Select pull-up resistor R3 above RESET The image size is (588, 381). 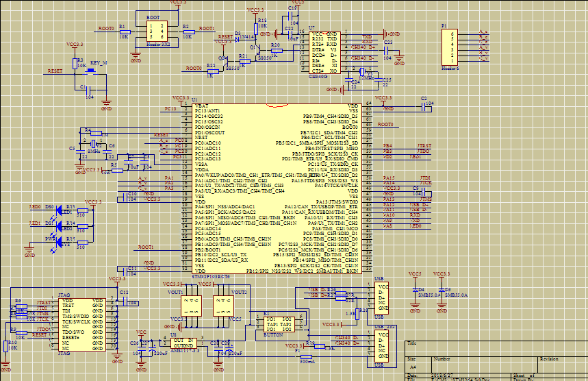[x=75, y=64]
